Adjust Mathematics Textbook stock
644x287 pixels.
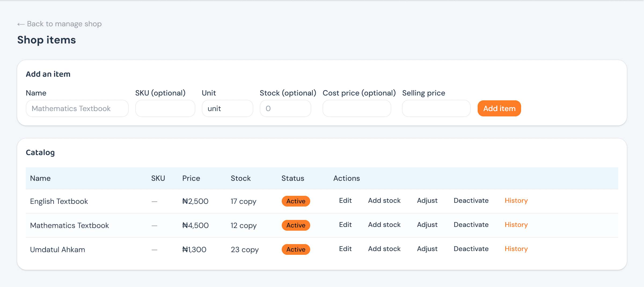[x=427, y=225]
